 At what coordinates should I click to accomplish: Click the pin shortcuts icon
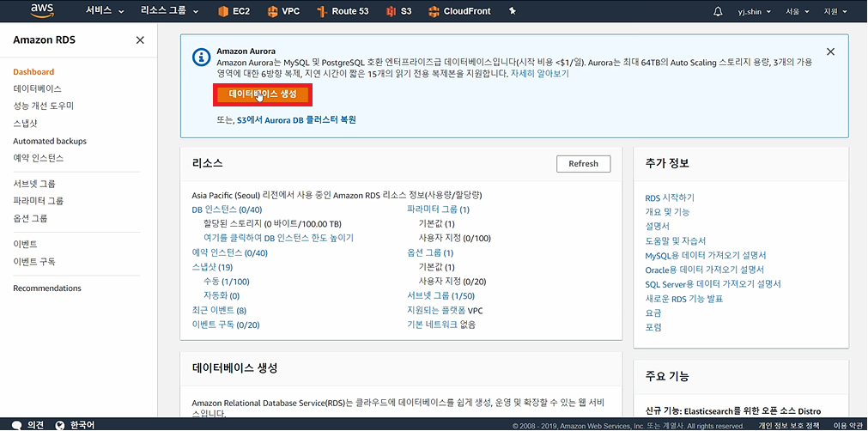(513, 11)
